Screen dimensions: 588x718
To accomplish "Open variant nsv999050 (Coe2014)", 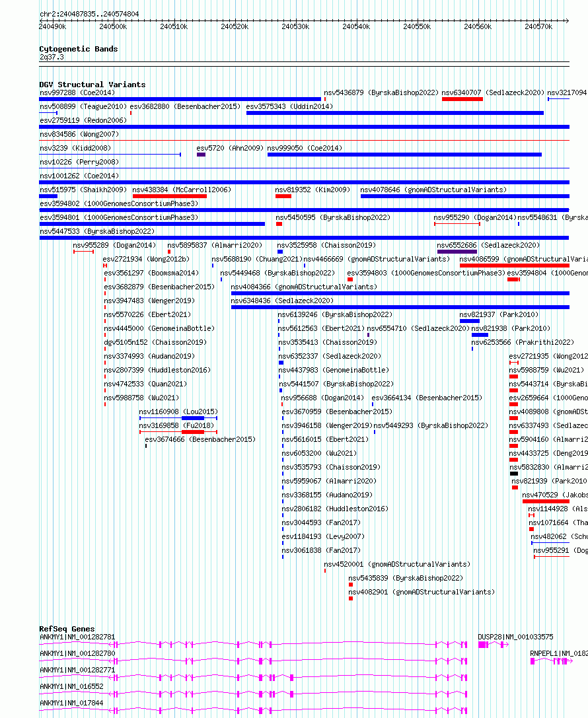I will [305, 148].
